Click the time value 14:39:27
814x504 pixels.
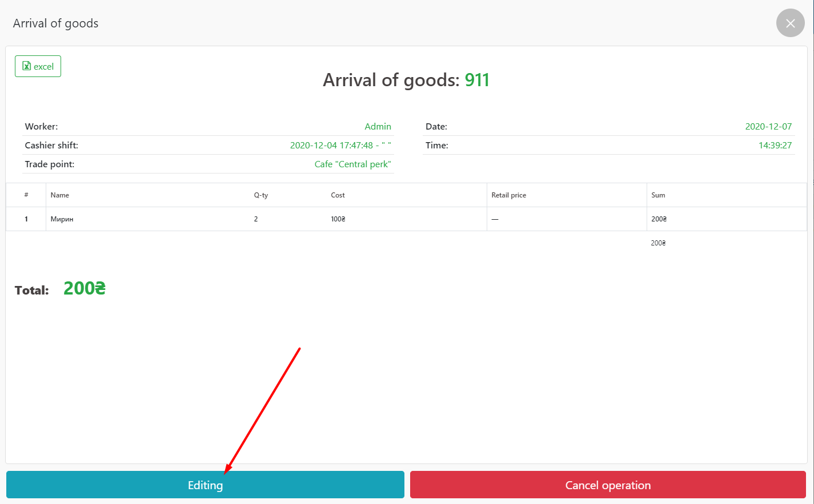click(x=775, y=146)
